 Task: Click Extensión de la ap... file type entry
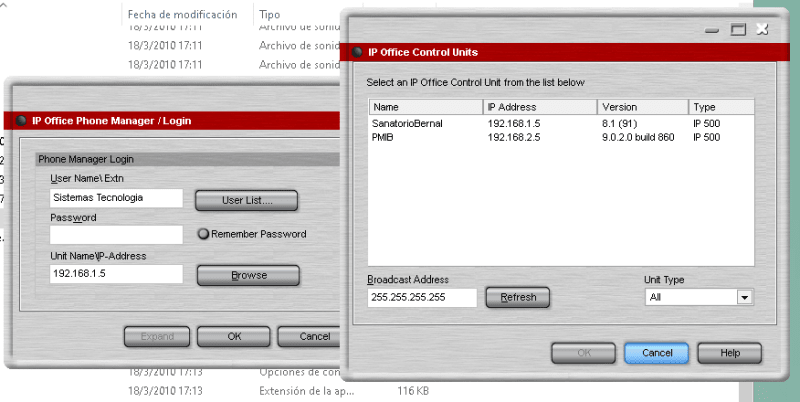point(306,391)
